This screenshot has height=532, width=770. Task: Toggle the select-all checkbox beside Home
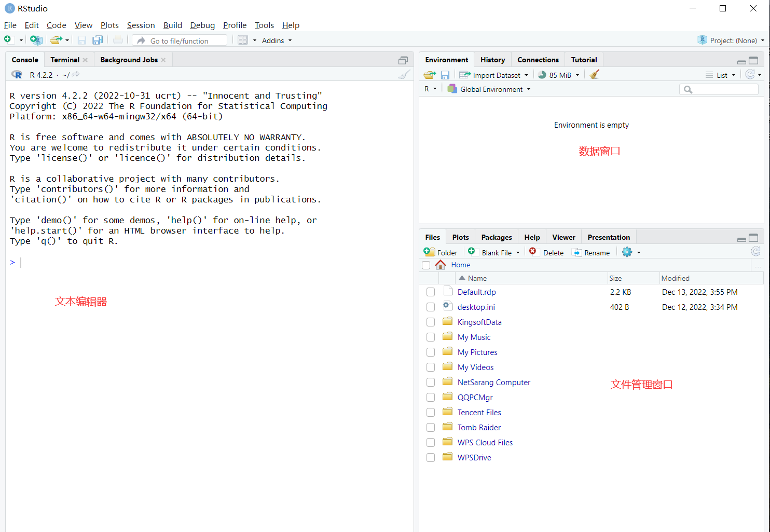click(427, 265)
